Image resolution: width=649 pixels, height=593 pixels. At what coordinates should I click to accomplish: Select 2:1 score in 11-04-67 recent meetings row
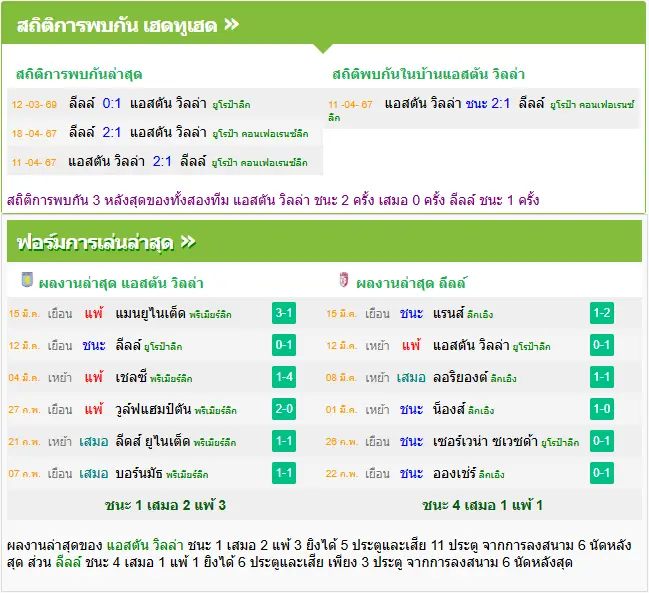(162, 161)
